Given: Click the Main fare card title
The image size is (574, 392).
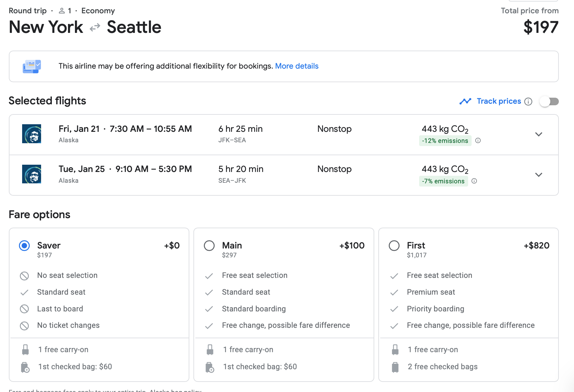Looking at the screenshot, I should 232,245.
